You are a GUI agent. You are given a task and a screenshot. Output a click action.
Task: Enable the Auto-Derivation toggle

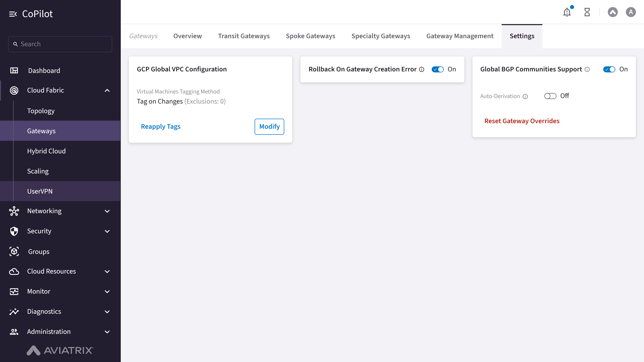550,96
